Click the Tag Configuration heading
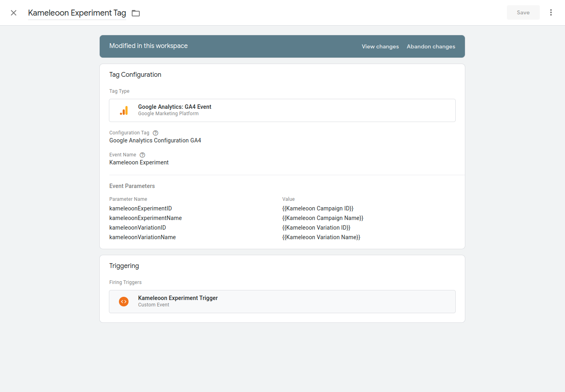The height and width of the screenshot is (392, 565). coord(135,75)
